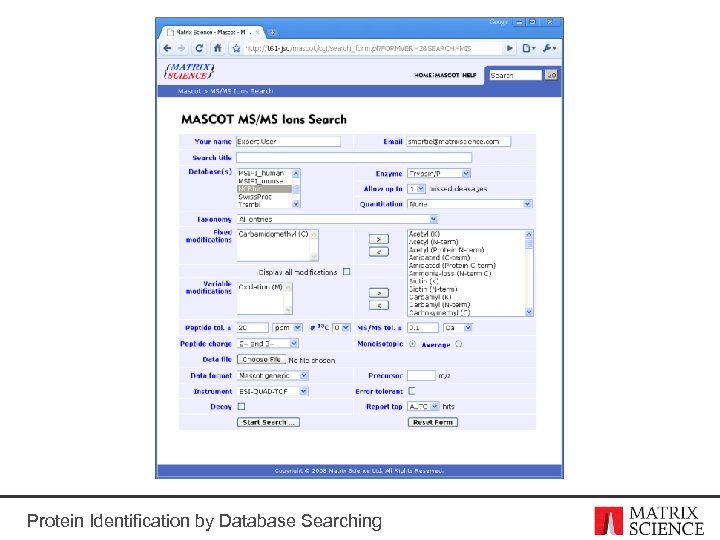720x540 pixels.
Task: Open the MS/MS tolerance Da unit dropdown
Action: (x=458, y=327)
